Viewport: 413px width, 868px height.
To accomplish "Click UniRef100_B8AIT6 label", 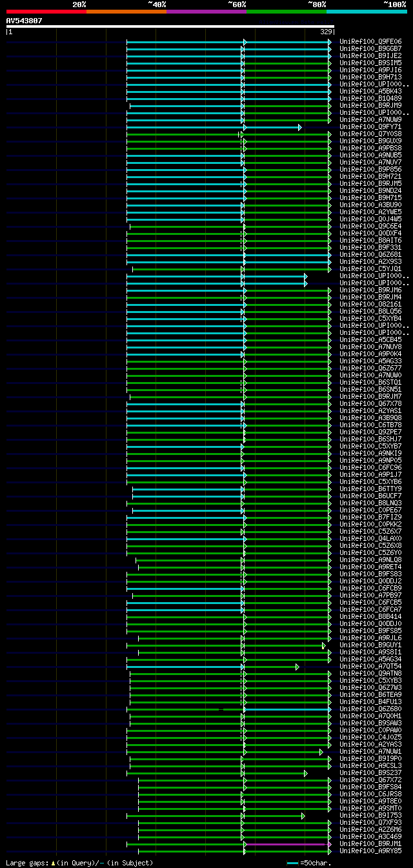I will point(370,240).
